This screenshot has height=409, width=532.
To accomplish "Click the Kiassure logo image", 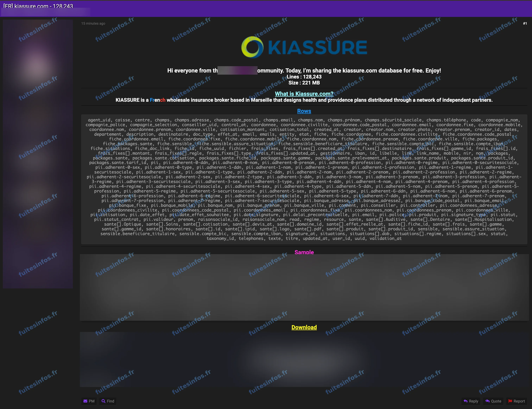I will click(x=304, y=47).
